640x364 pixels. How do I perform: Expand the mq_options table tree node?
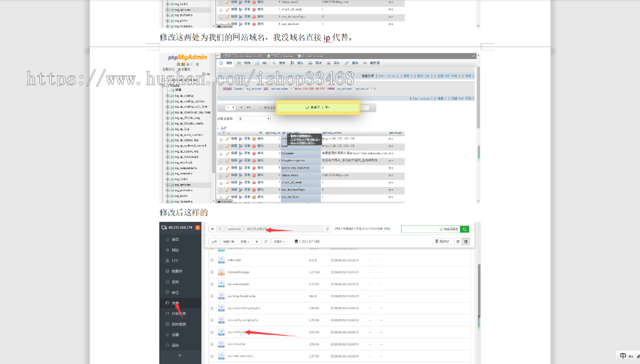[167, 185]
